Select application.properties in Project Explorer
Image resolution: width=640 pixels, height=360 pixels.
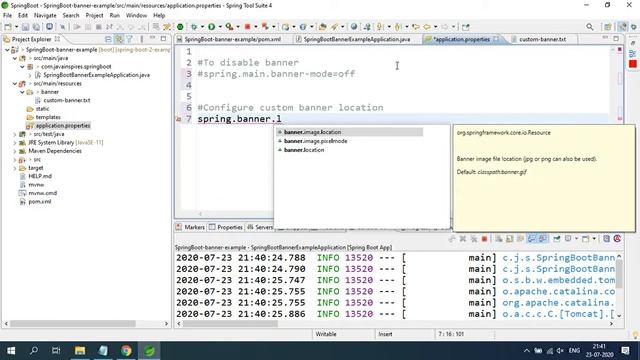(63, 126)
